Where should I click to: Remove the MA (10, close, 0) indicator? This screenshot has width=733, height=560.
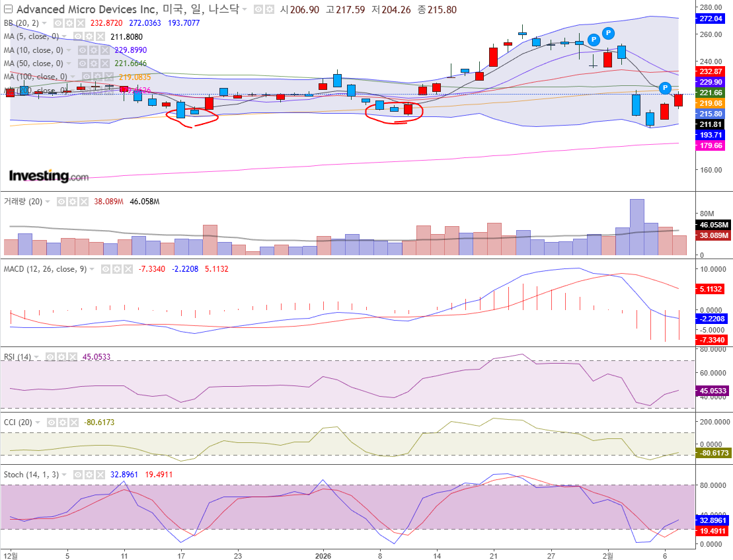pyautogui.click(x=104, y=50)
